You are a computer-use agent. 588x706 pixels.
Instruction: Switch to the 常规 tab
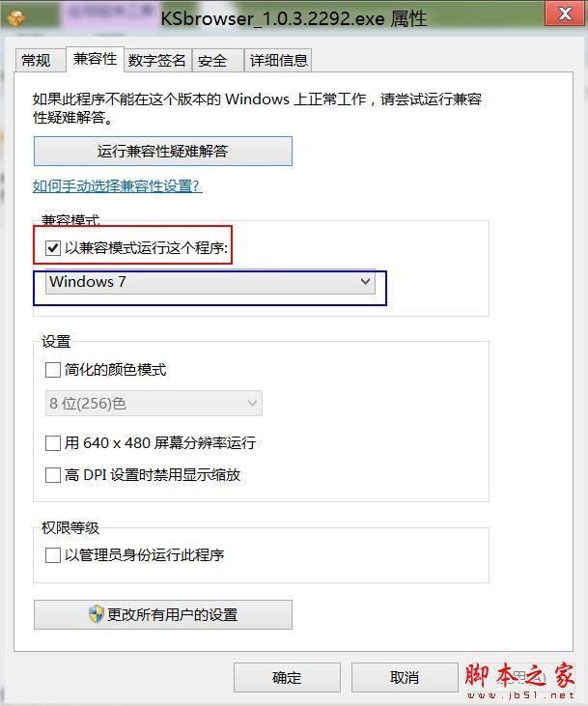37,60
